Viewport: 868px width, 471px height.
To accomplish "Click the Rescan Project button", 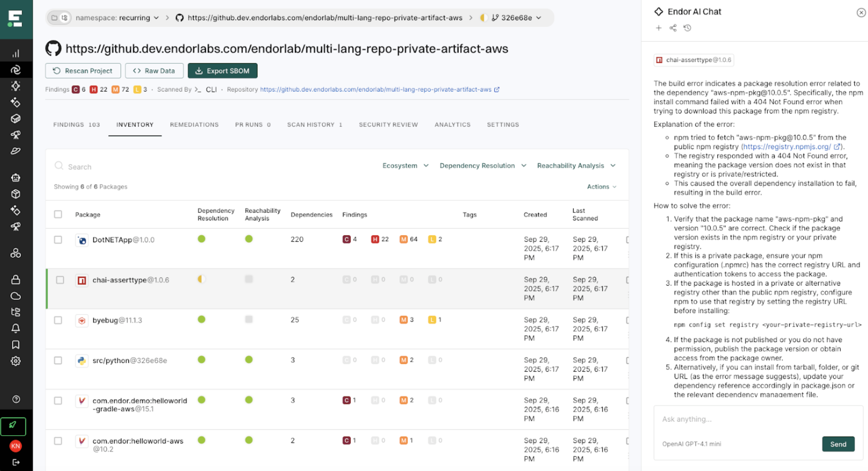I will tap(83, 71).
